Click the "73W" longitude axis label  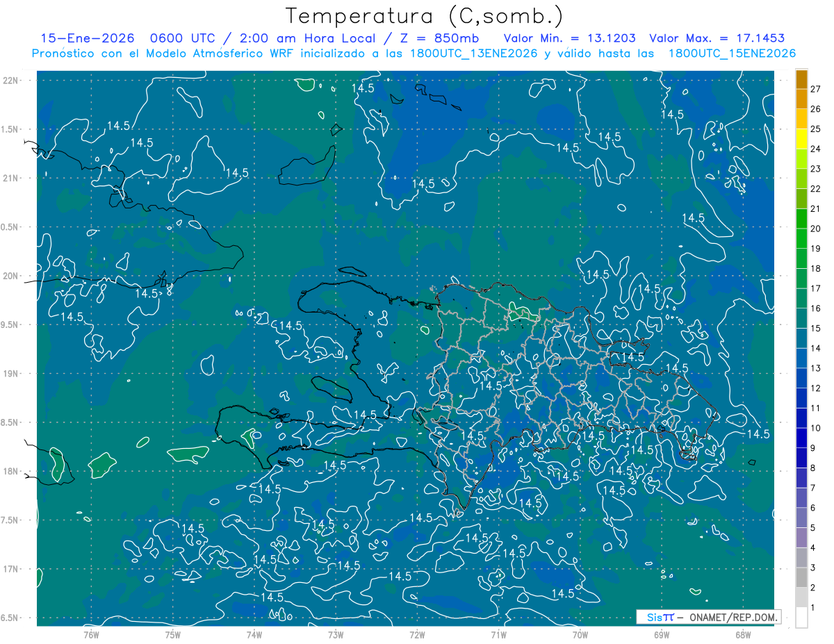point(336,634)
